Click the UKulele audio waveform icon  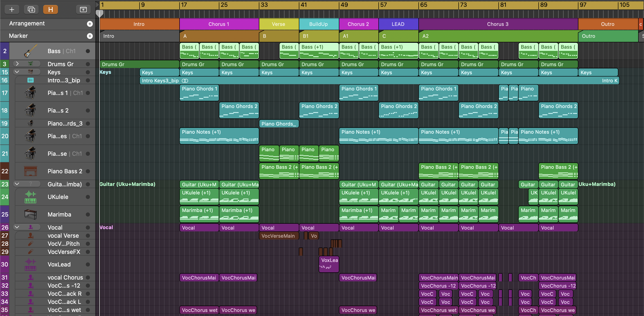click(31, 197)
